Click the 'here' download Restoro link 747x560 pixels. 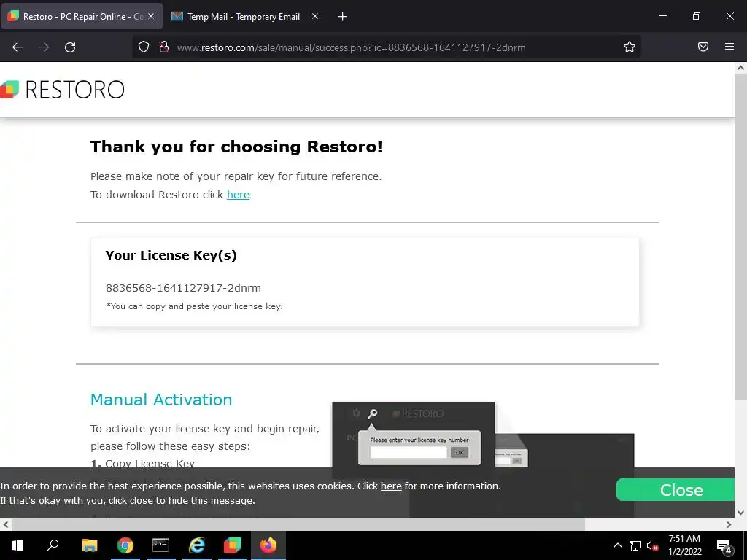[239, 195]
